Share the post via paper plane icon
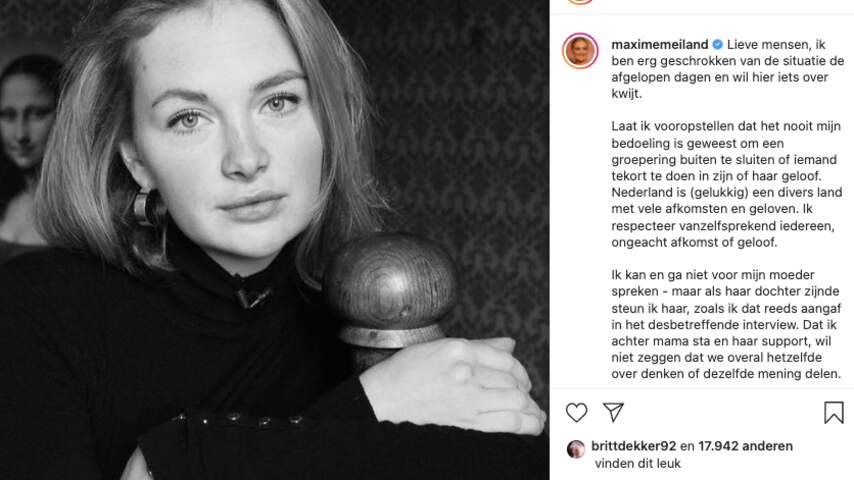Image resolution: width=854 pixels, height=480 pixels. (x=613, y=412)
